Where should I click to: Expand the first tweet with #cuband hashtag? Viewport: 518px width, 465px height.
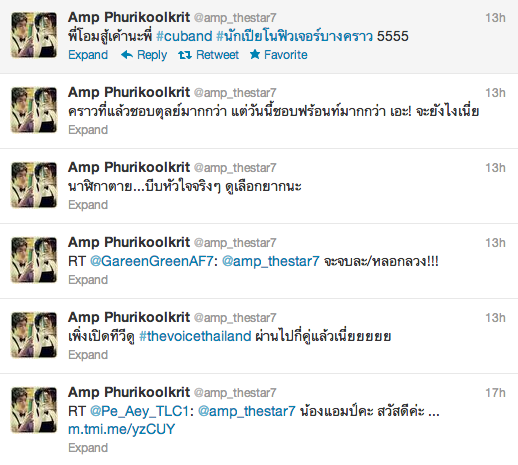pos(88,55)
